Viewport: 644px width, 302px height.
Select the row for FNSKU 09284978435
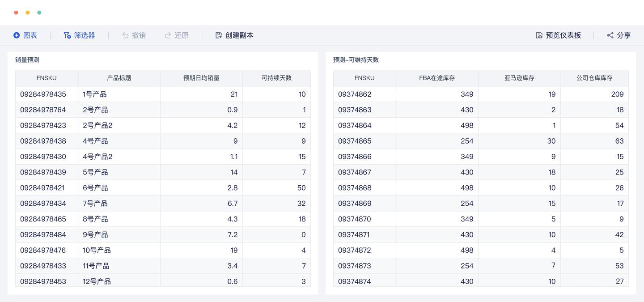point(43,94)
